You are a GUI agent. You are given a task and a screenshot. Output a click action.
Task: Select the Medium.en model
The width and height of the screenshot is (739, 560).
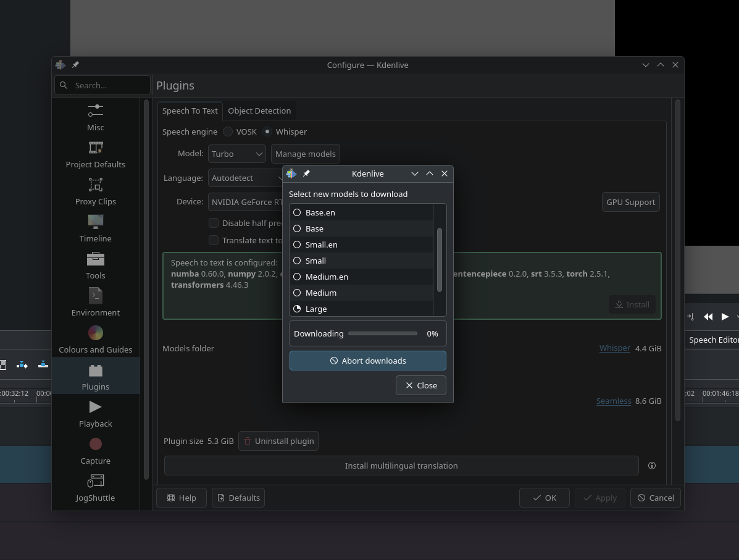[x=361, y=277]
